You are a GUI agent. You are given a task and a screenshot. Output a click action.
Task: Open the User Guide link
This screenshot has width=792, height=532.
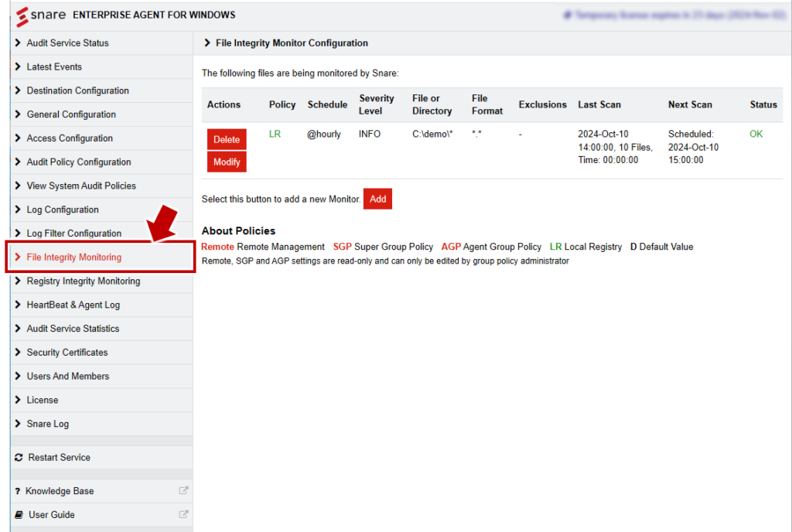pos(101,515)
